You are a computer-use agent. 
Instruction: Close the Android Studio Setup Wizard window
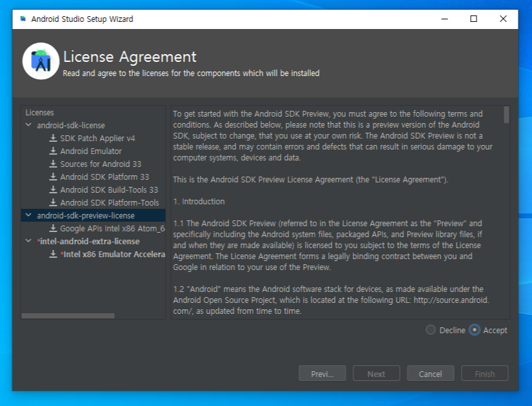tap(503, 19)
